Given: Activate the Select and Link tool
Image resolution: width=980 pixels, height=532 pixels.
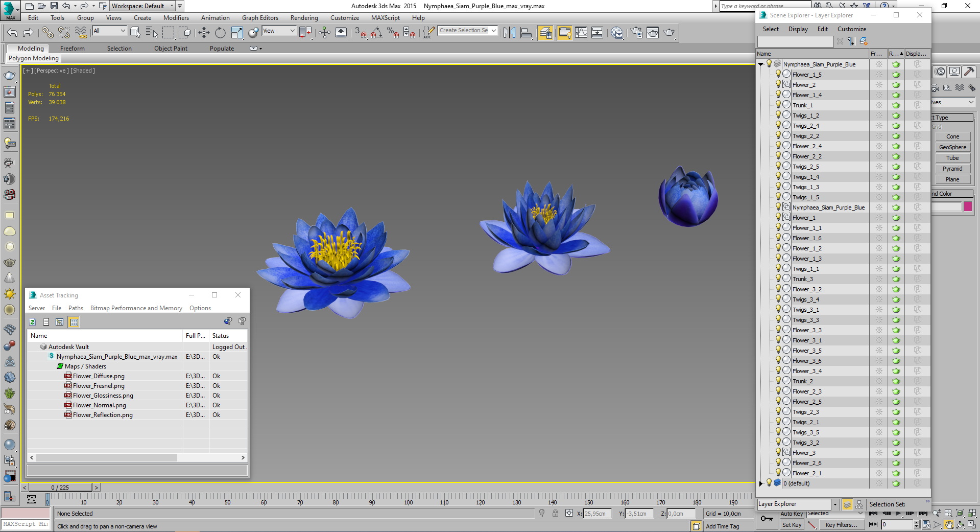Looking at the screenshot, I should click(47, 33).
